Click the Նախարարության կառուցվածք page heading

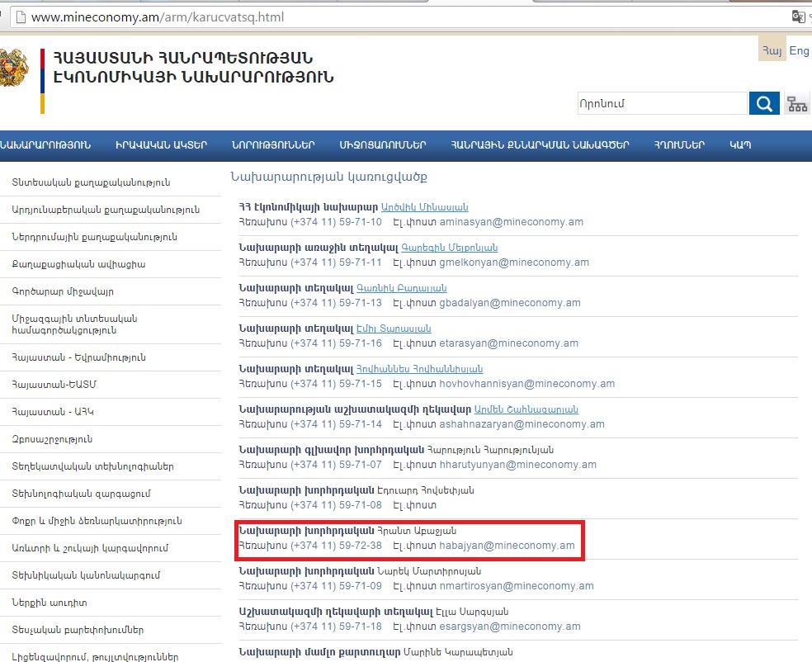(x=328, y=177)
